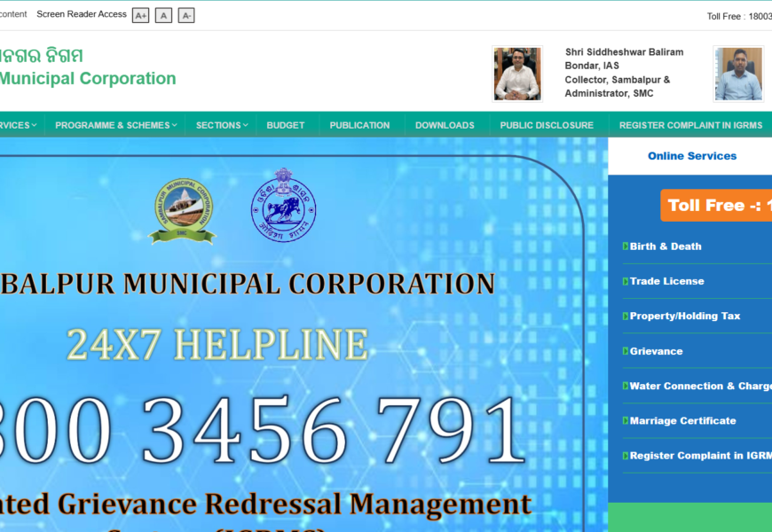Open the Budget menu item
772x532 pixels.
point(286,125)
